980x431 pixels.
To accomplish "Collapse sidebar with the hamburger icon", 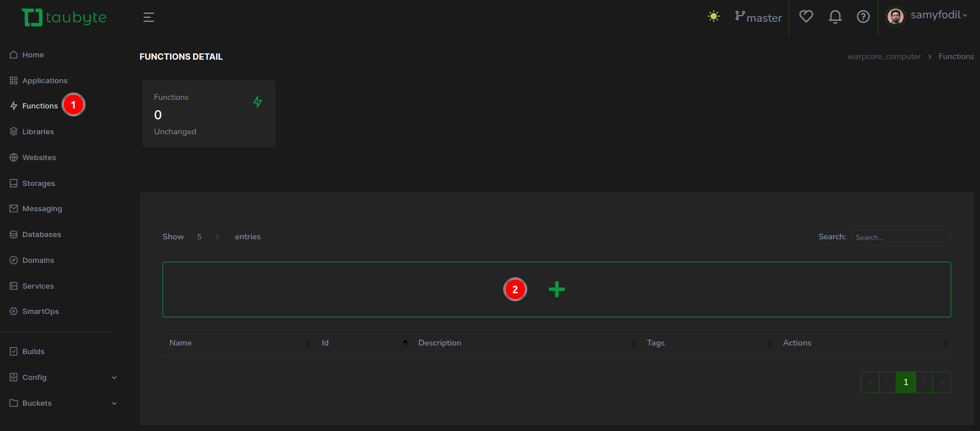I will (x=149, y=17).
